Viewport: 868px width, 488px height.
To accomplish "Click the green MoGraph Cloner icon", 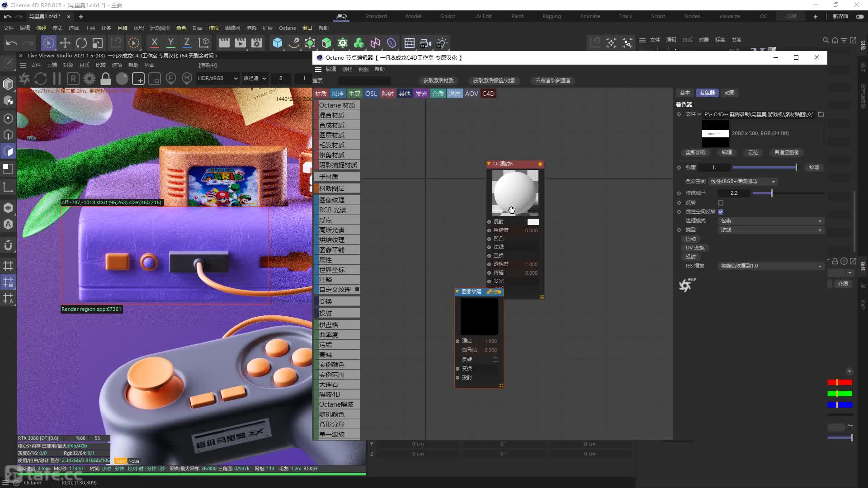I will click(359, 43).
